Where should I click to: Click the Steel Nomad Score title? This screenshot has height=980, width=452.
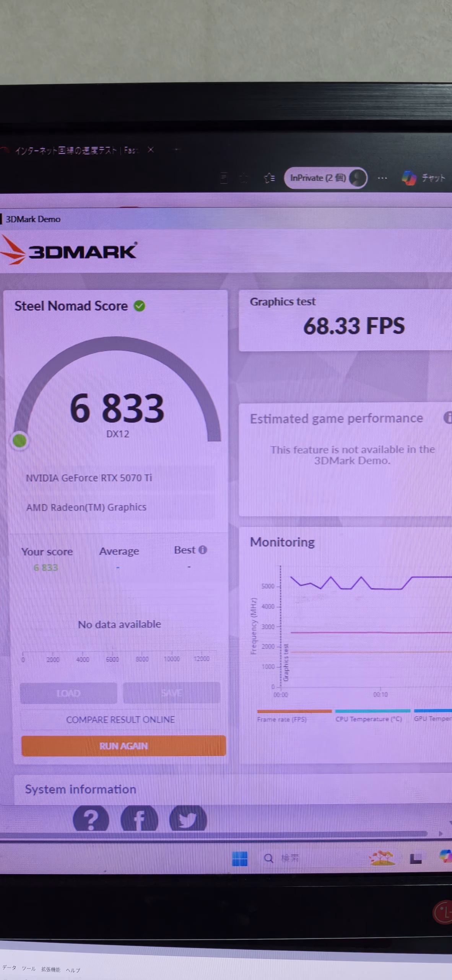71,306
